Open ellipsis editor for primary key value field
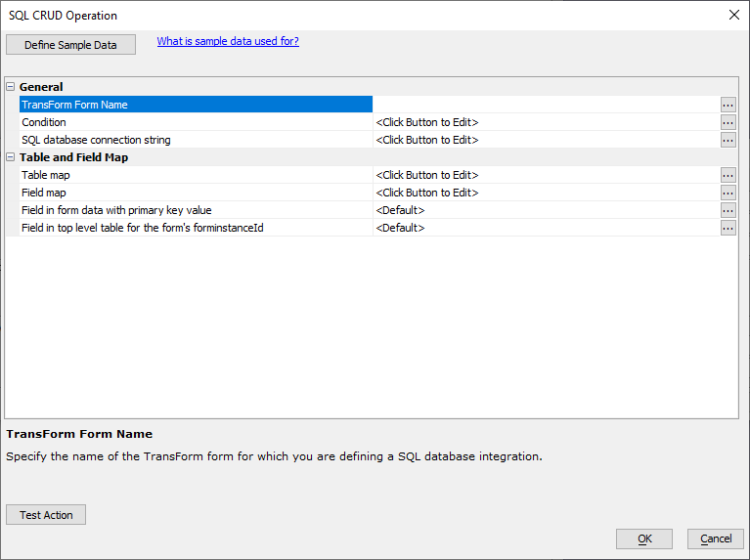Screen dimensions: 750x560 coord(728,210)
